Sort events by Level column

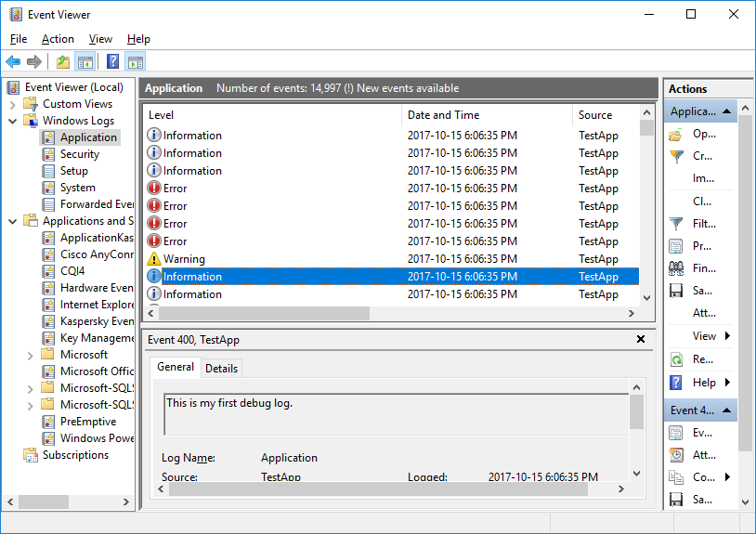tap(273, 115)
